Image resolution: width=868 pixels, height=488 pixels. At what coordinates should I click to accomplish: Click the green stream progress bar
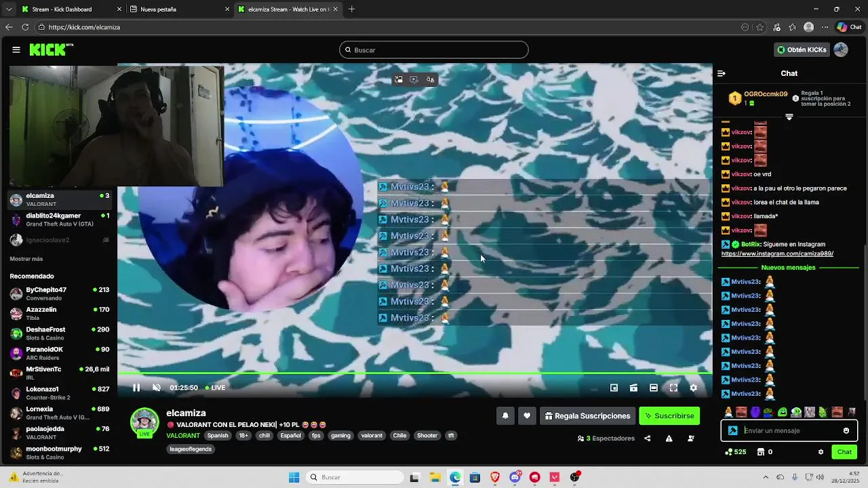pyautogui.click(x=415, y=373)
